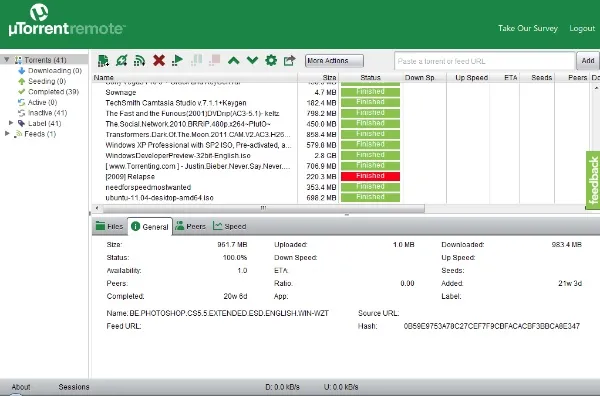Viewport: 600px width, 396px height.
Task: Expand the Label (41) node arrow
Action: [x=11, y=123]
